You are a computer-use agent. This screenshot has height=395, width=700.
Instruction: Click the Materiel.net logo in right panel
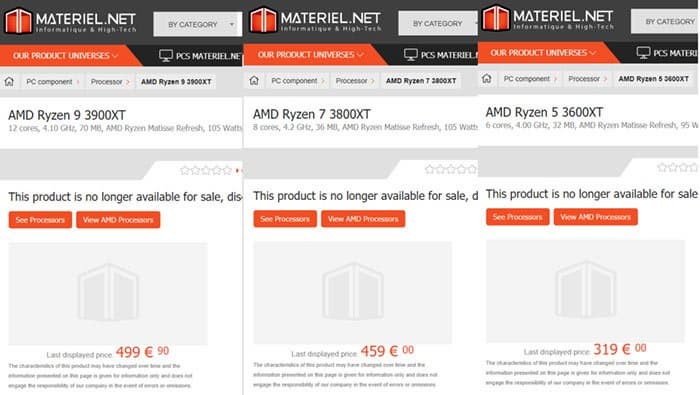548,18
